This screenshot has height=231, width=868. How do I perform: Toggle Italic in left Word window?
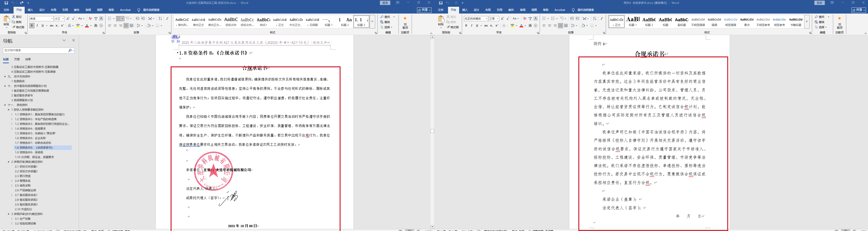click(x=37, y=26)
